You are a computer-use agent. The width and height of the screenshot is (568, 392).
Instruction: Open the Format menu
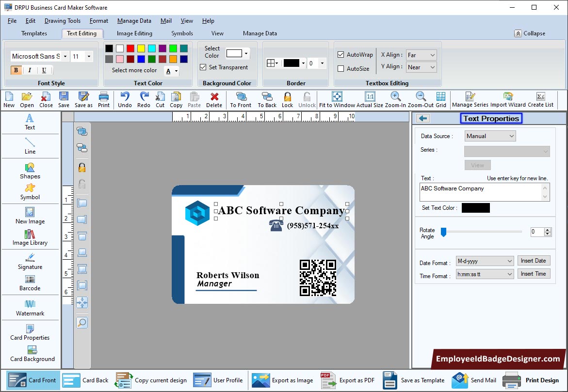pos(98,21)
